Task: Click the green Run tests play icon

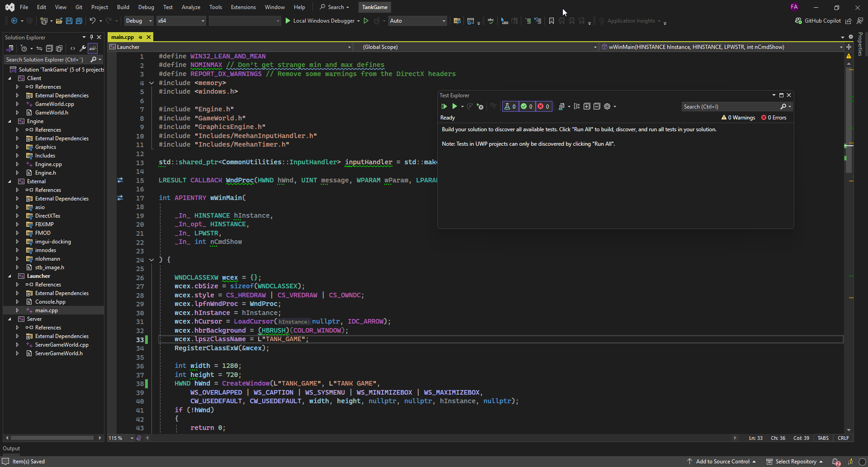Action: (454, 106)
